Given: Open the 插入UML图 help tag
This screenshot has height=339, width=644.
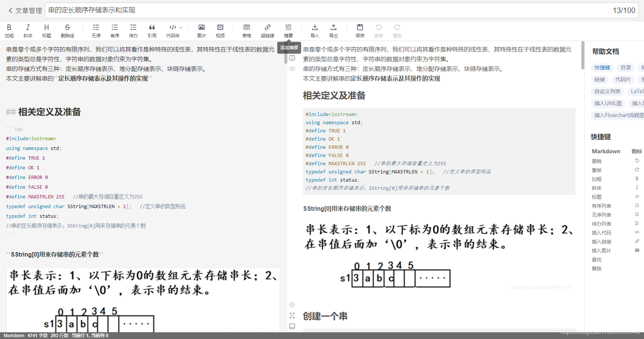Looking at the screenshot, I should point(608,103).
